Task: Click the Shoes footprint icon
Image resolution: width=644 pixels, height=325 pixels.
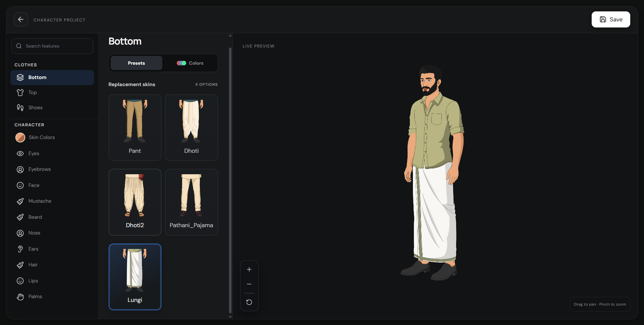Action: [x=20, y=108]
